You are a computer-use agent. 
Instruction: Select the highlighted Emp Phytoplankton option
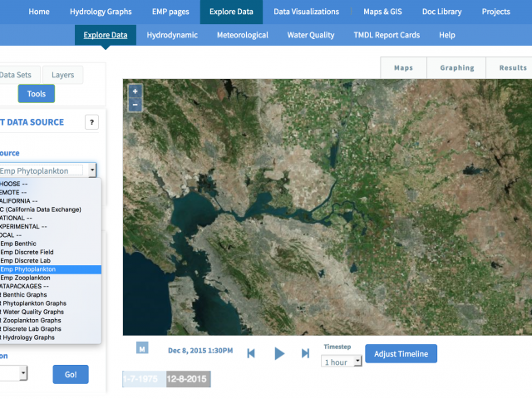click(51, 269)
